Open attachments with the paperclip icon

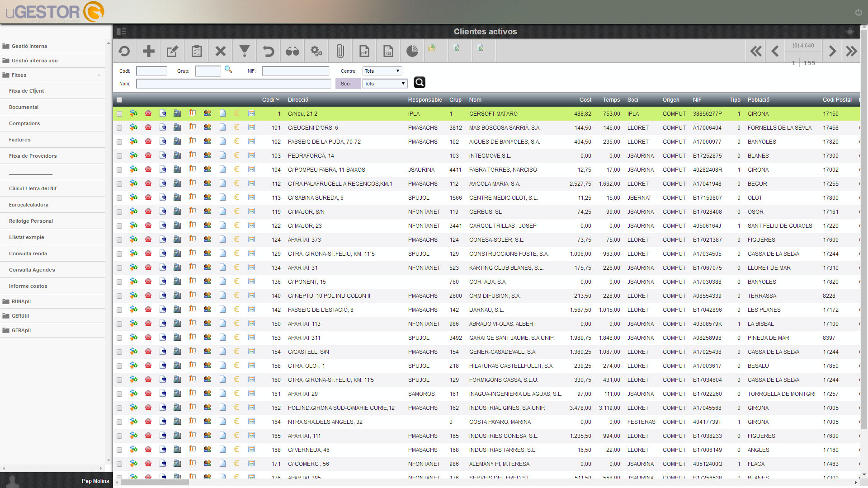[x=340, y=51]
